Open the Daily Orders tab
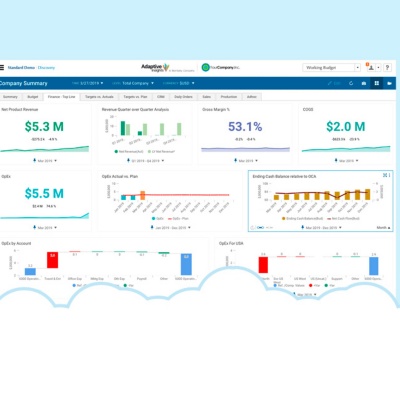400x400 pixels. [x=183, y=97]
